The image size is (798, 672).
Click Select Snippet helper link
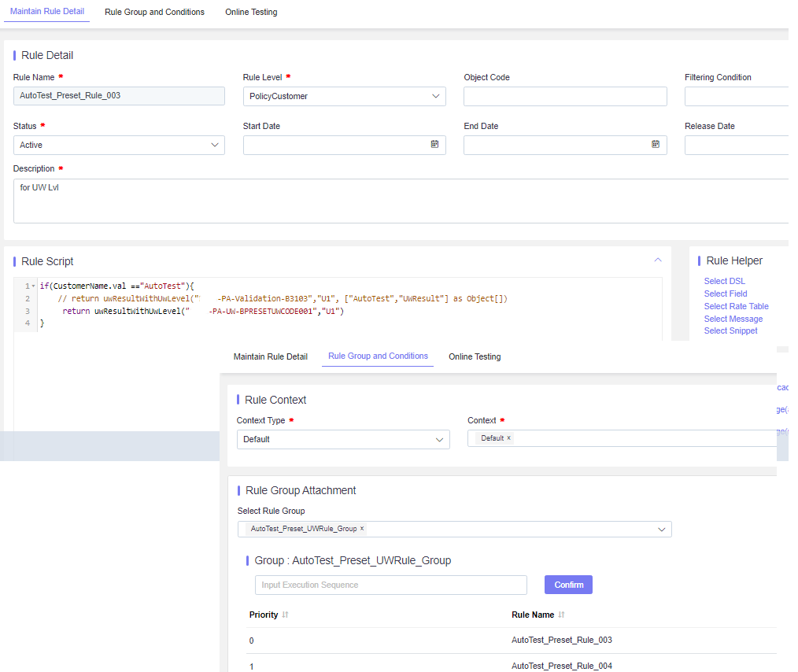pos(730,330)
